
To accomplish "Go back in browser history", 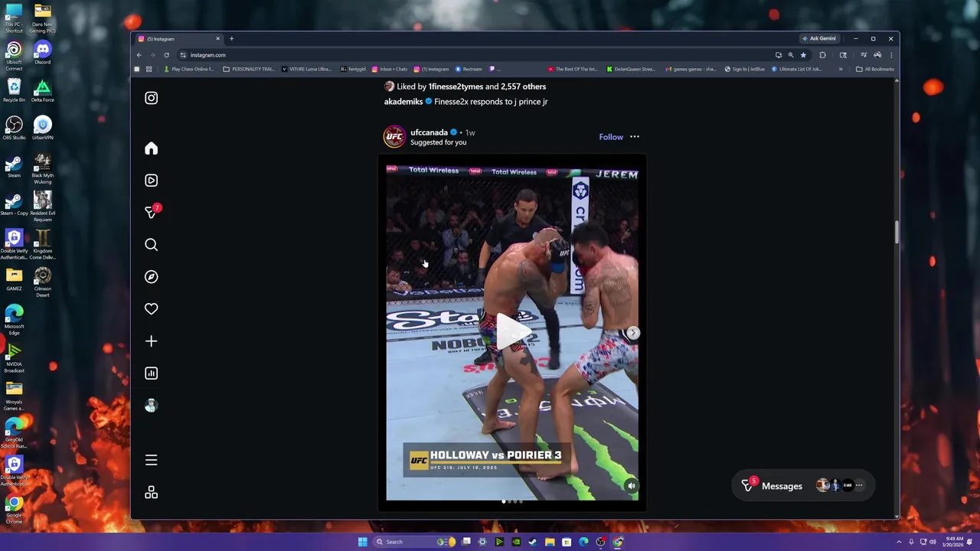I will pos(139,55).
